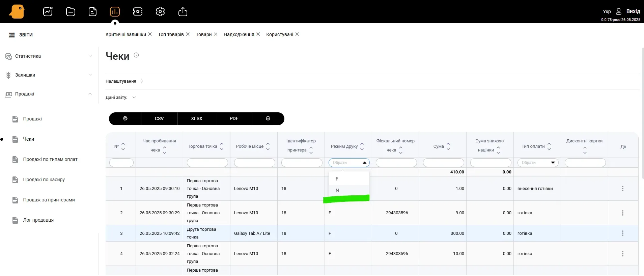The height and width of the screenshot is (276, 644).
Task: Click the Вихід logout link
Action: pos(633,11)
